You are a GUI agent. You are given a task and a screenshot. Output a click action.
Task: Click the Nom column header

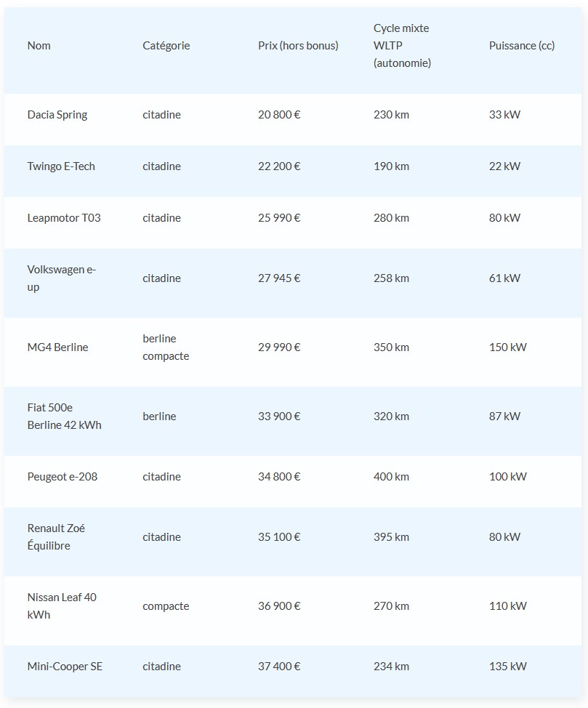pos(39,46)
